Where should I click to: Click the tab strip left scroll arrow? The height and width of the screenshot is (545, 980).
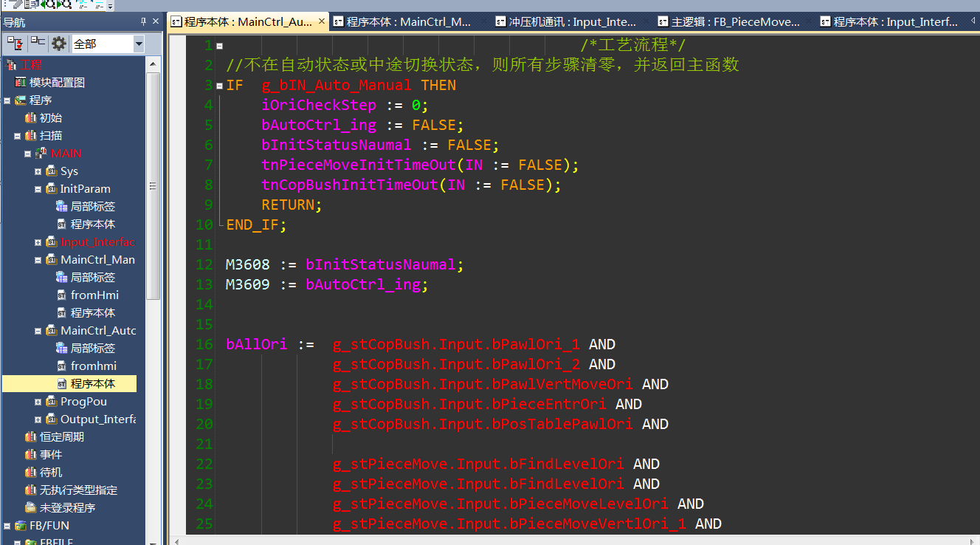coord(973,22)
